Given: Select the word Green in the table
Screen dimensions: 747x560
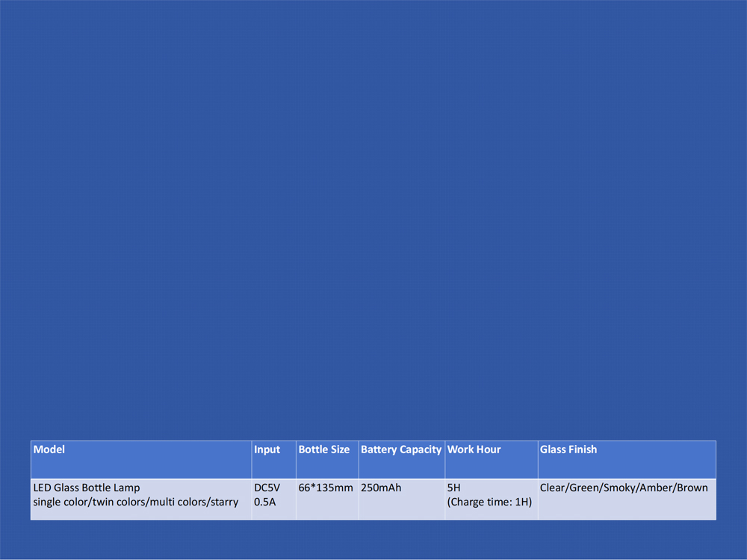Looking at the screenshot, I should (585, 488).
